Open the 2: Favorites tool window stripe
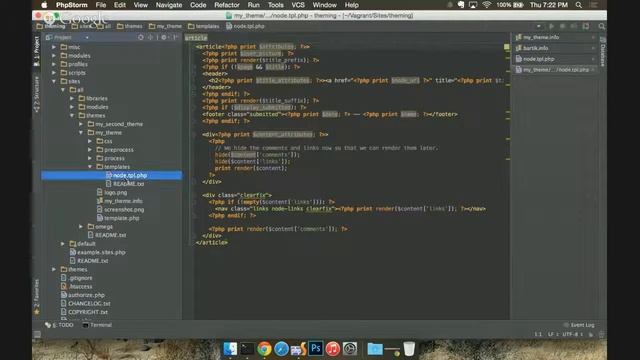The image size is (640, 360). 37,297
